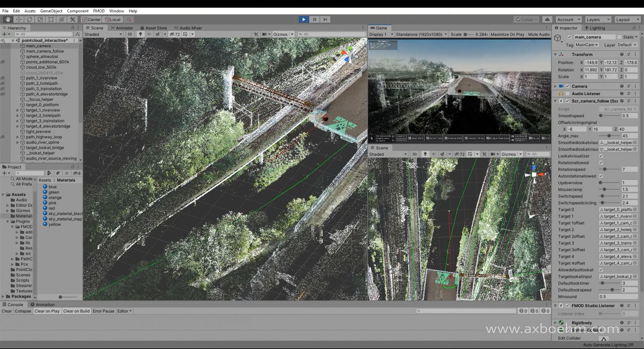The height and width of the screenshot is (349, 644).
Task: Select the Move tool
Action: pos(19,19)
